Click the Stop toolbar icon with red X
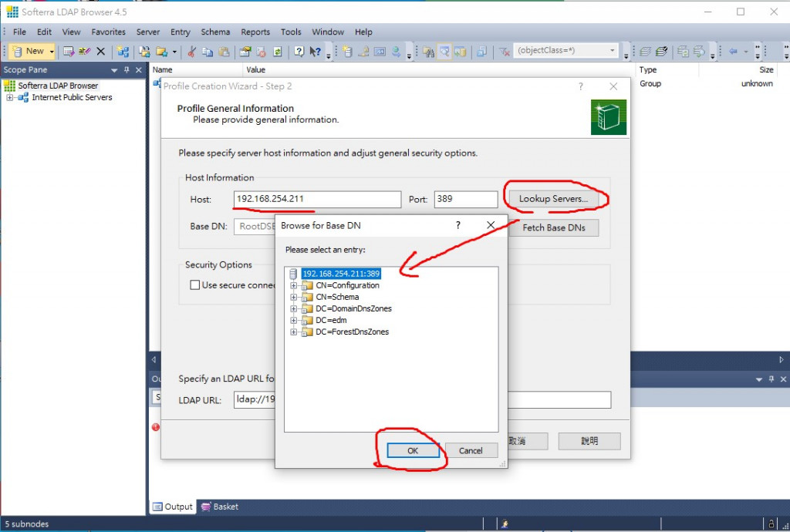The height and width of the screenshot is (532, 790). [x=261, y=52]
